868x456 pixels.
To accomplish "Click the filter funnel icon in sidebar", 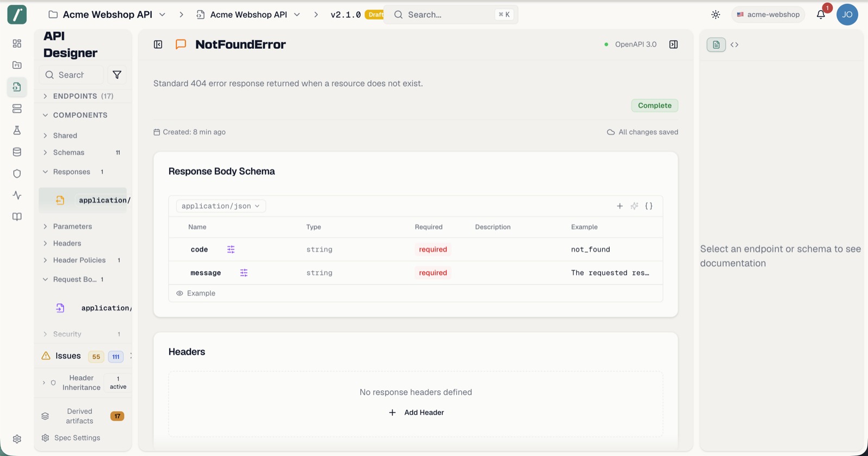I will click(117, 75).
